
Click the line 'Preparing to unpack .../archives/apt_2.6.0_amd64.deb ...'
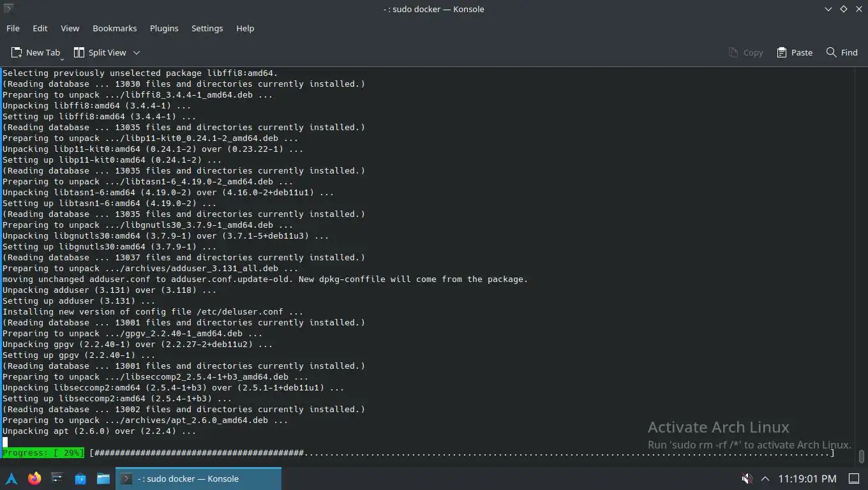146,420
